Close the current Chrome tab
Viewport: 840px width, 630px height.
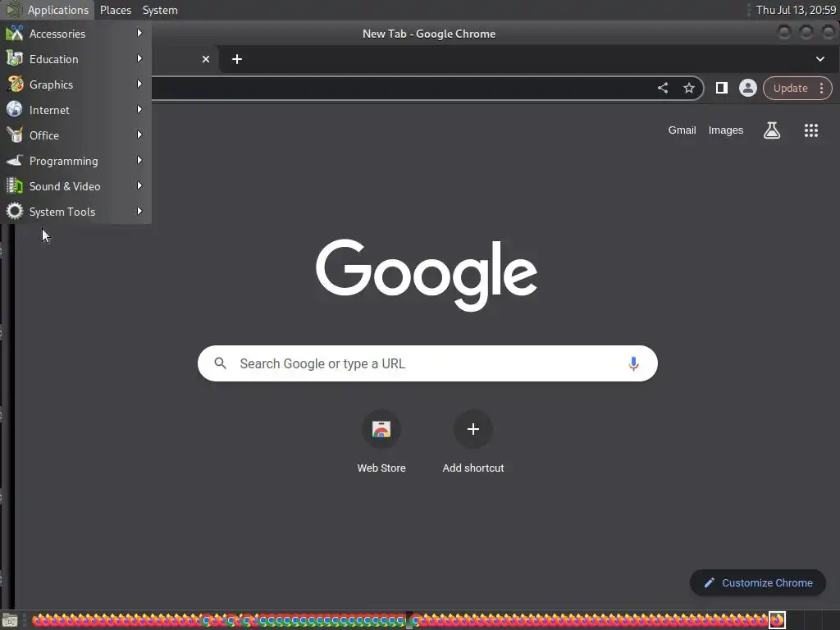[206, 59]
